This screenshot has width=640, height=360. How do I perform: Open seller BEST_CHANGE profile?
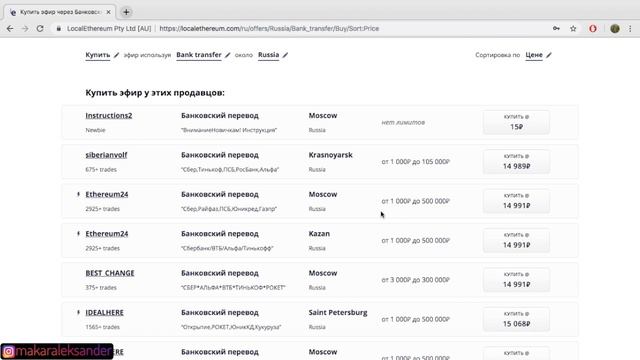click(x=110, y=273)
